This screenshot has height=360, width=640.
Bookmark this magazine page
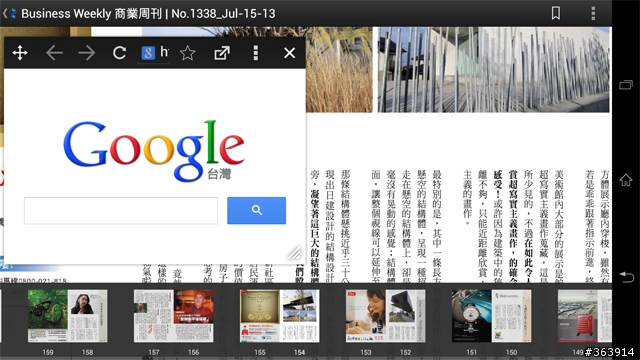(556, 13)
